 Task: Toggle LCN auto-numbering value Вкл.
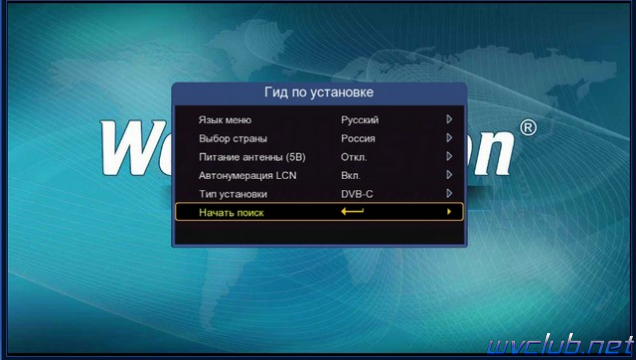point(350,176)
